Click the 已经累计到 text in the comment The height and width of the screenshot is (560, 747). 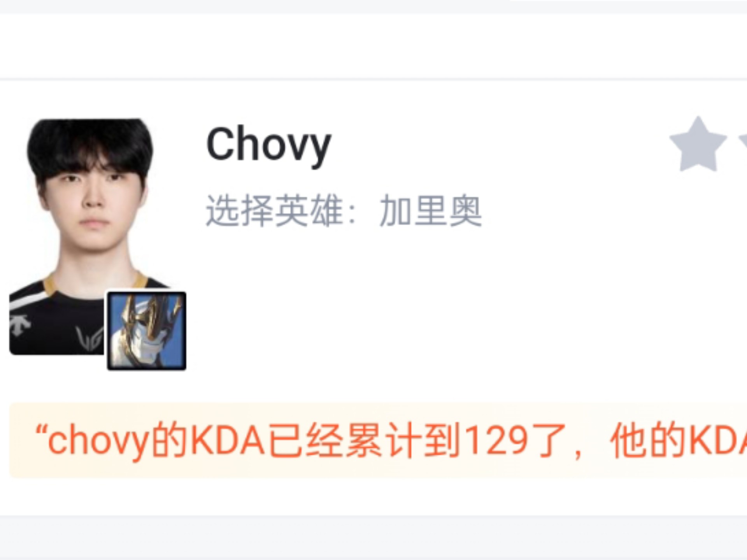point(364,440)
